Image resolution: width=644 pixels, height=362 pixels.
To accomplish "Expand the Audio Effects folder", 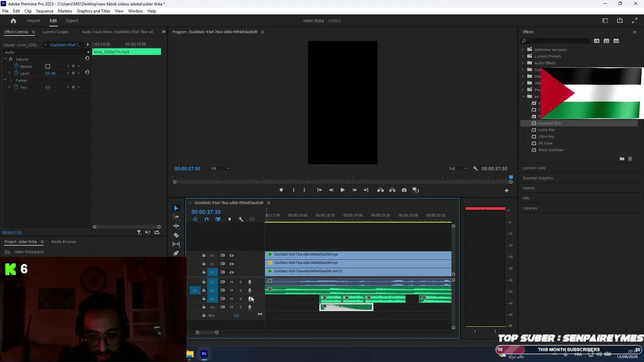I will 523,63.
